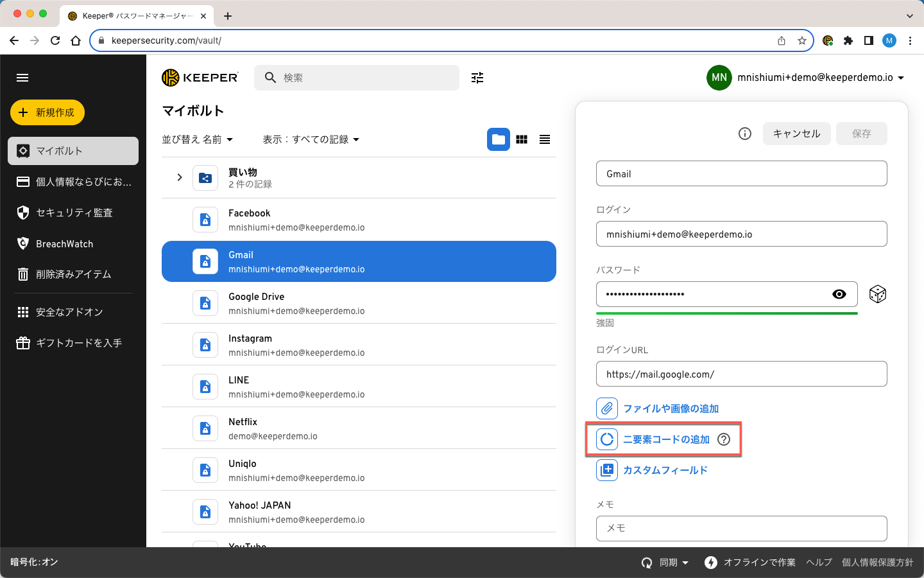This screenshot has height=578, width=924.
Task: Go to セキュリティ監査 in sidebar
Action: pyautogui.click(x=74, y=213)
